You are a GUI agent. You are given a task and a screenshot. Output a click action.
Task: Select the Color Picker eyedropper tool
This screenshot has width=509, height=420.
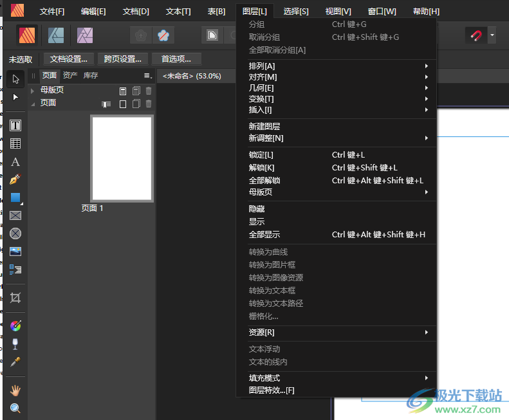[15, 362]
